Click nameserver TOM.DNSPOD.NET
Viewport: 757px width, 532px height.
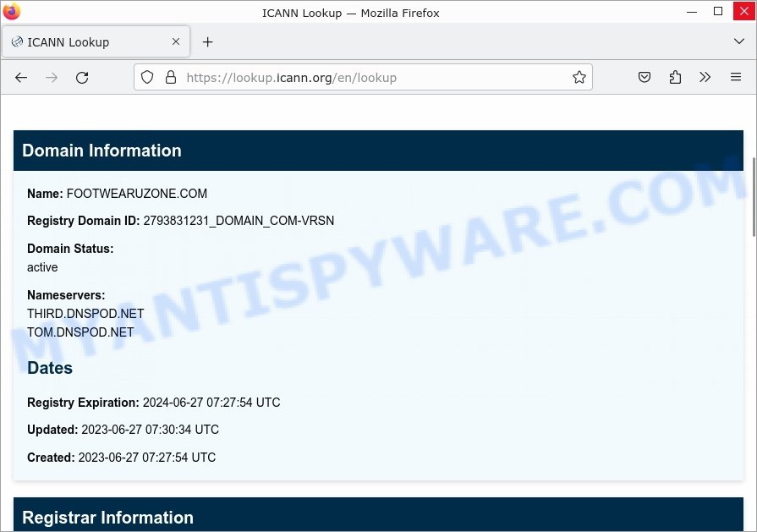[80, 332]
